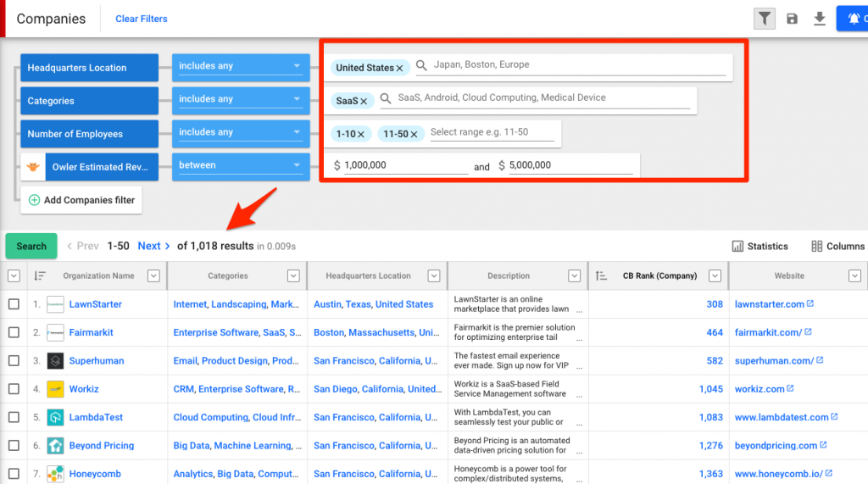
Task: Click the Columns layout icon
Action: (x=816, y=247)
